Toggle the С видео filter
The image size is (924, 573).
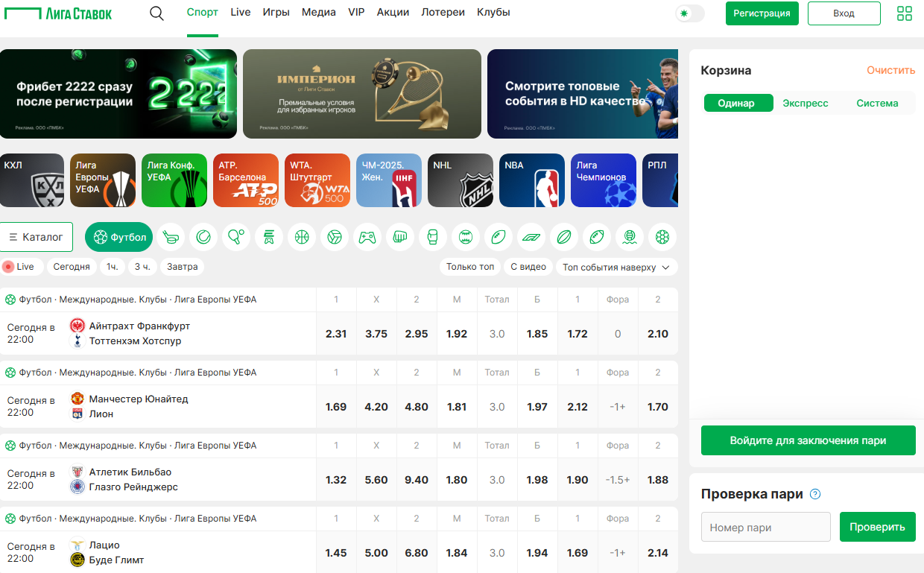[528, 267]
